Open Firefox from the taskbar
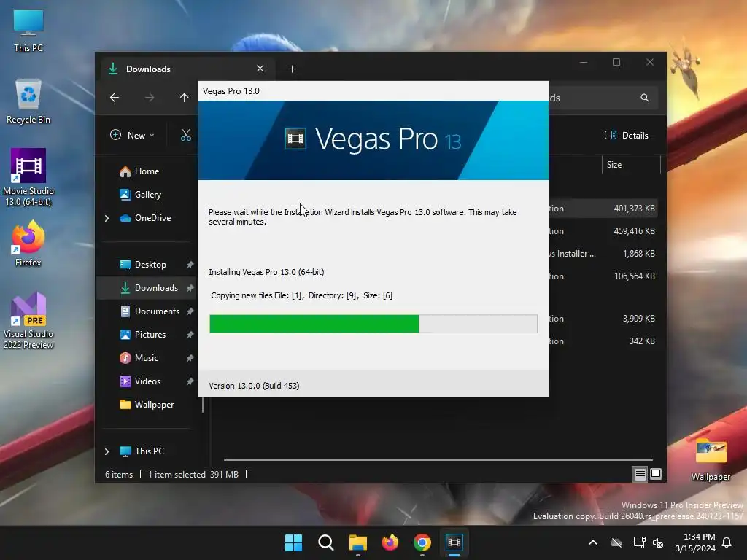 (x=390, y=542)
